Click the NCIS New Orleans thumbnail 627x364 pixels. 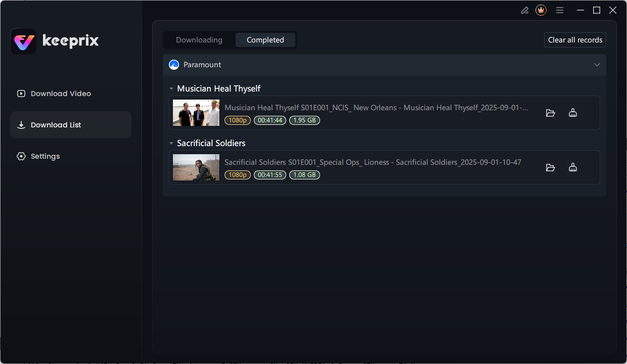click(x=196, y=113)
